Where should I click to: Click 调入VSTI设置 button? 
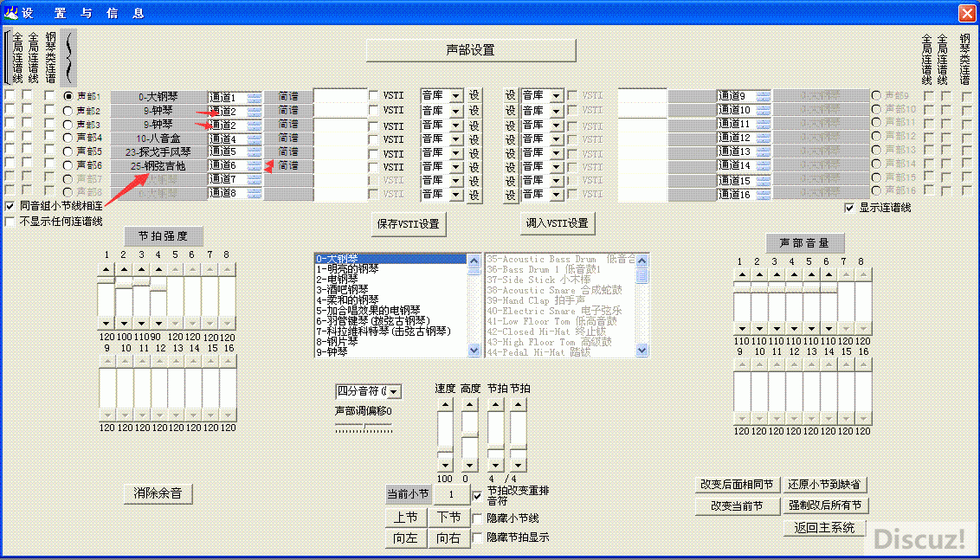(x=557, y=223)
